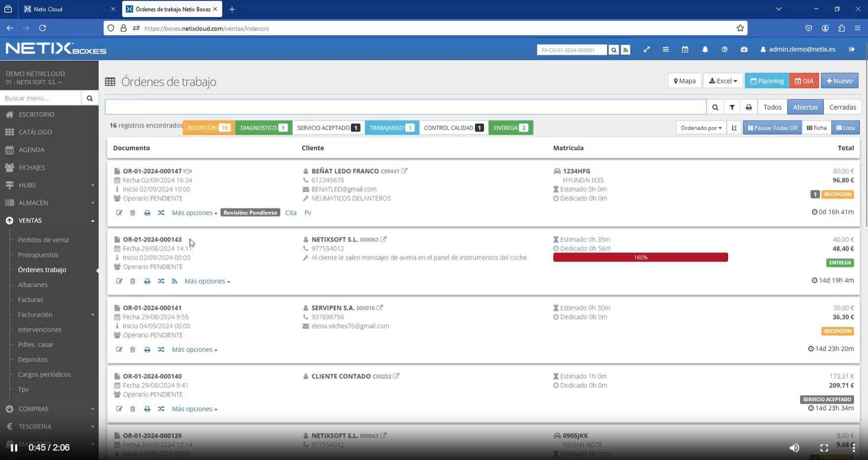Image resolution: width=868 pixels, height=460 pixels.
Task: Click RSS feed icon in top header
Action: coord(626,50)
